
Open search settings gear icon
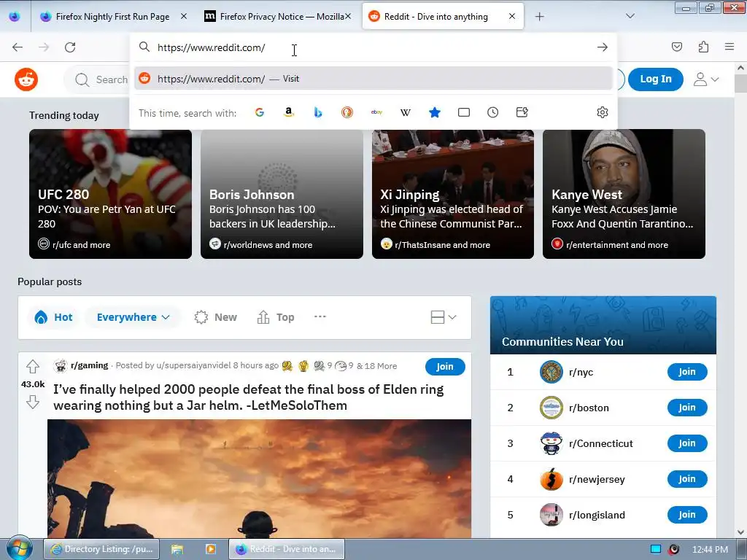[602, 112]
